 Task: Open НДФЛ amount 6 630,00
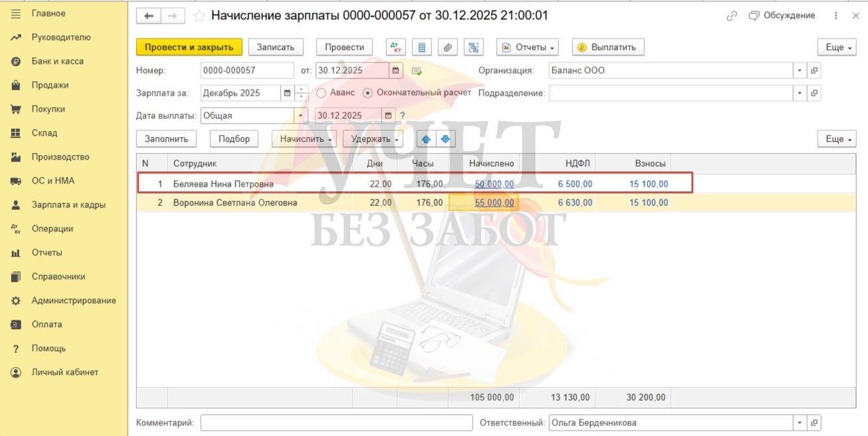(575, 203)
